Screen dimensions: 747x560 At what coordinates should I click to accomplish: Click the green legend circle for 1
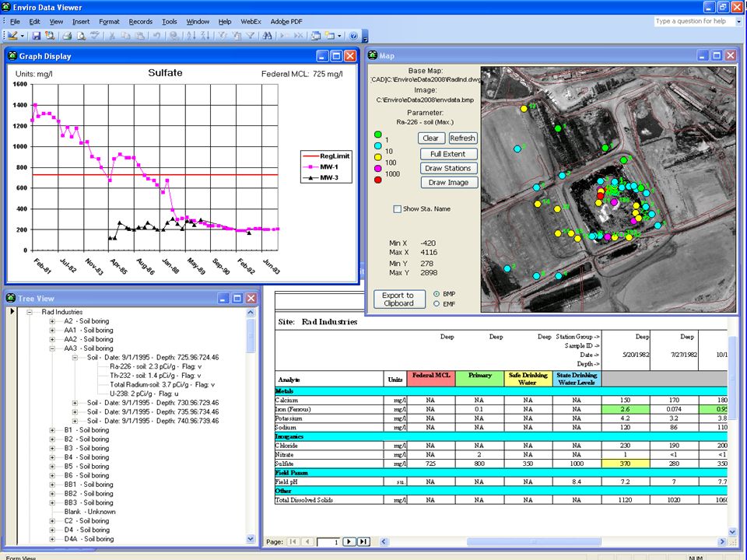click(x=378, y=135)
